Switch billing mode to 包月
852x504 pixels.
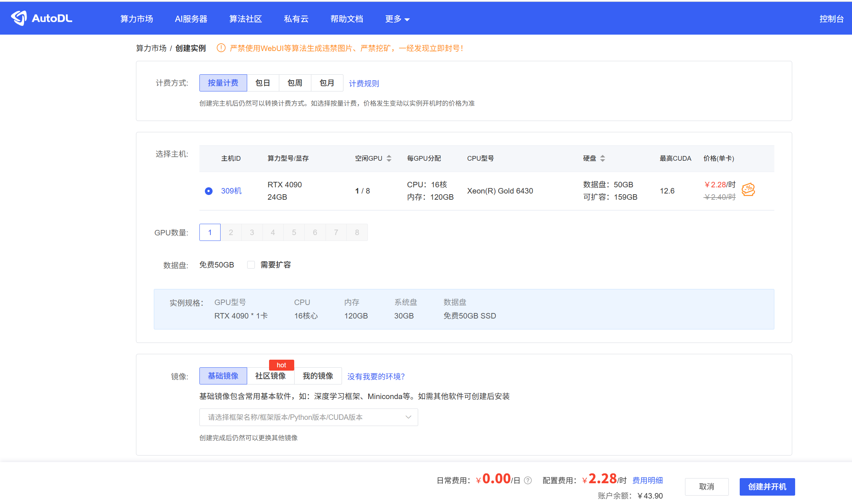pyautogui.click(x=327, y=83)
